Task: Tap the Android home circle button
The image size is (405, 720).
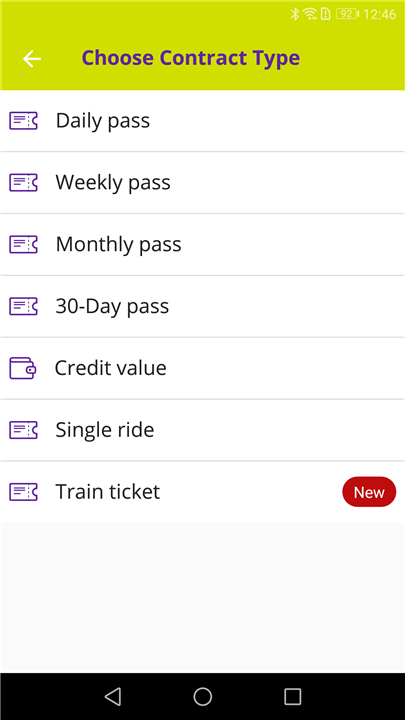Action: [x=202, y=697]
